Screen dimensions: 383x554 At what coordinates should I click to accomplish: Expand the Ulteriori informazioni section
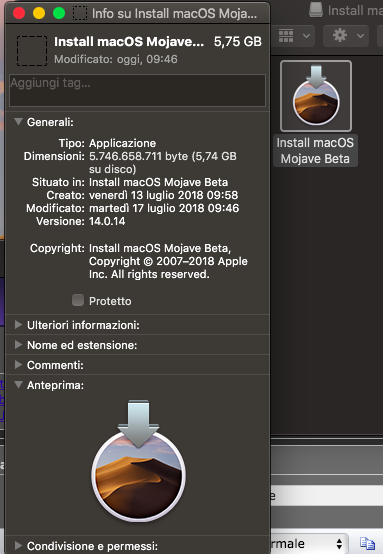18,325
